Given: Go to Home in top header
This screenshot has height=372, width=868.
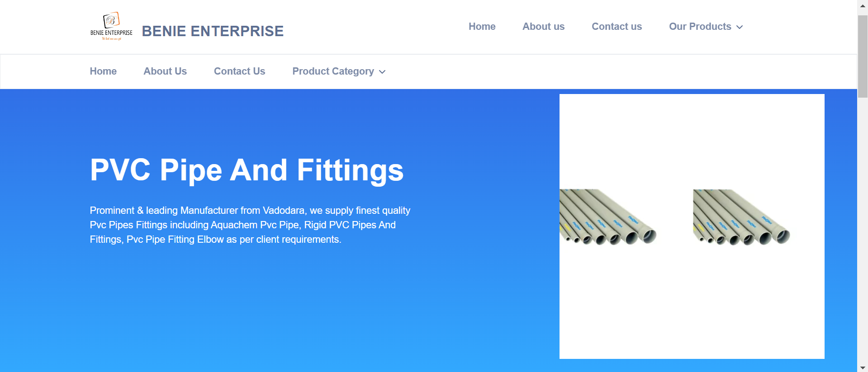Looking at the screenshot, I should 482,27.
